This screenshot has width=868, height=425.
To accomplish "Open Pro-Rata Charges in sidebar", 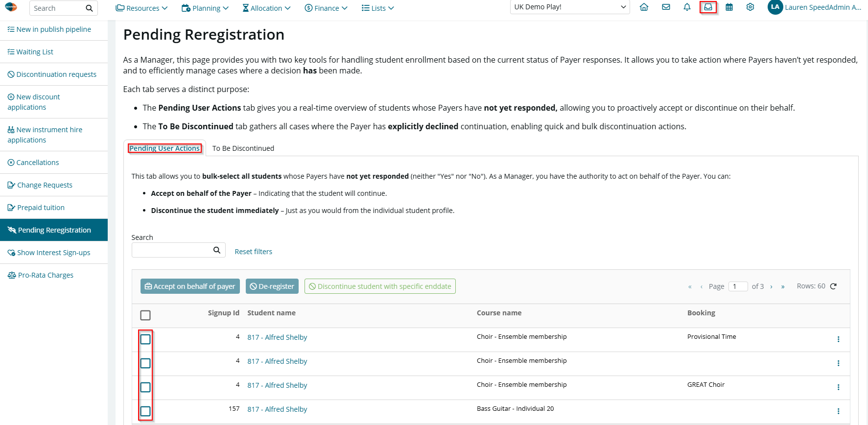I will 54,275.
